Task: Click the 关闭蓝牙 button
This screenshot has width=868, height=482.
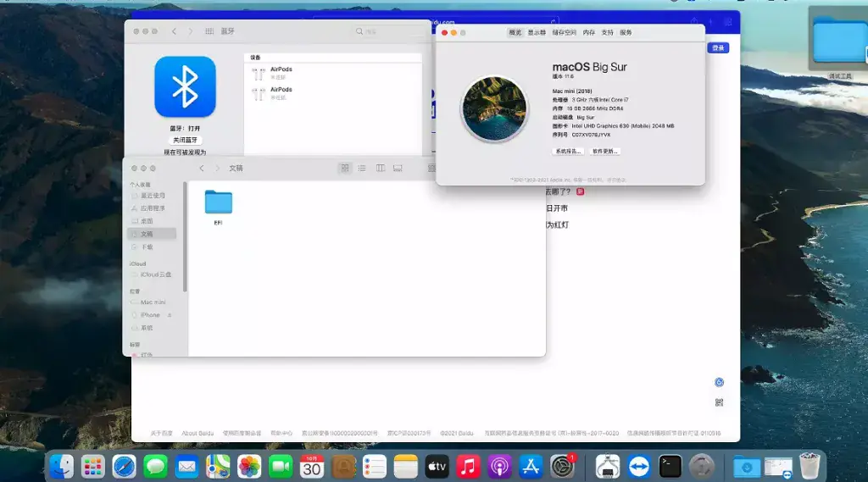Action: click(185, 140)
